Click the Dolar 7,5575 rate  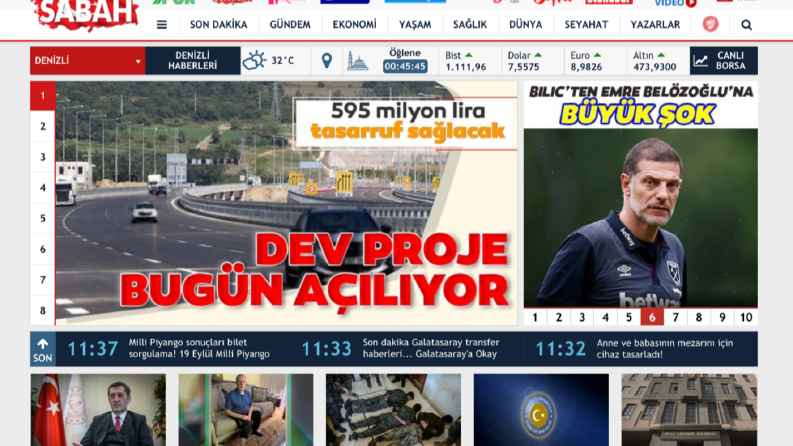(x=524, y=67)
